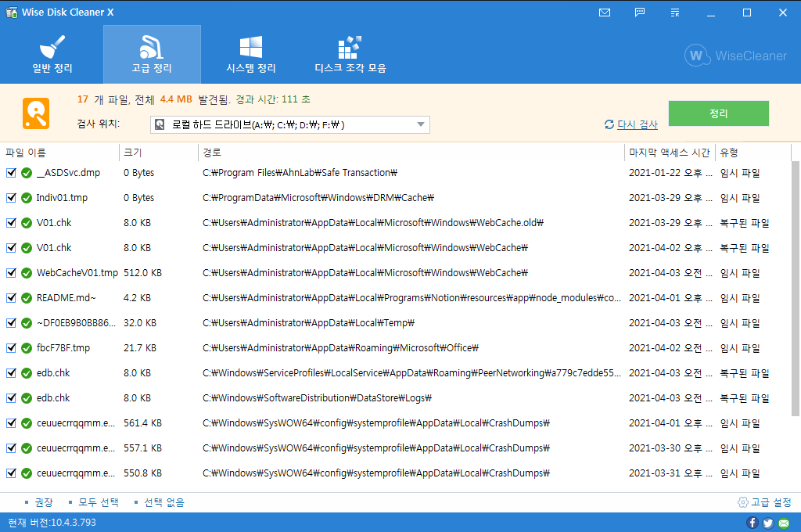
Task: Toggle checkbox for WebCacheV01.tmp
Action: [11, 273]
